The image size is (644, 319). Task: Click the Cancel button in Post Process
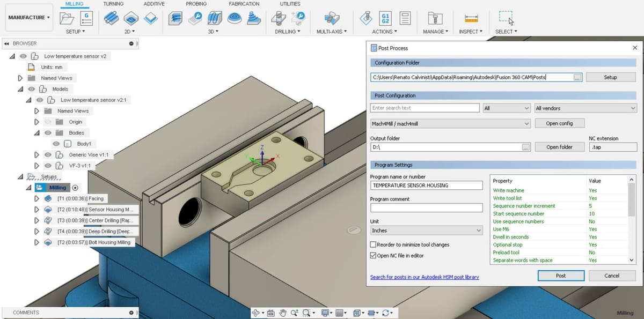(x=612, y=276)
